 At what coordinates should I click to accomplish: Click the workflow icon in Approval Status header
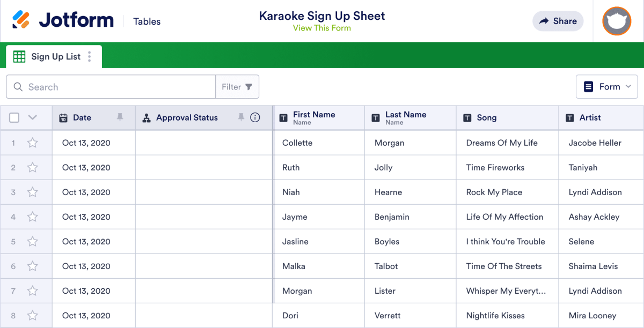[147, 117]
